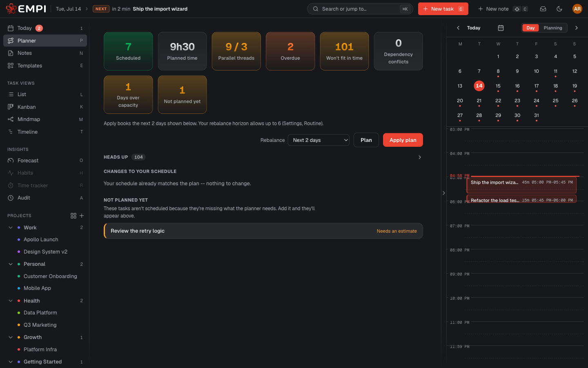Switch the calendar to Planning mode
588x368 pixels.
[553, 28]
